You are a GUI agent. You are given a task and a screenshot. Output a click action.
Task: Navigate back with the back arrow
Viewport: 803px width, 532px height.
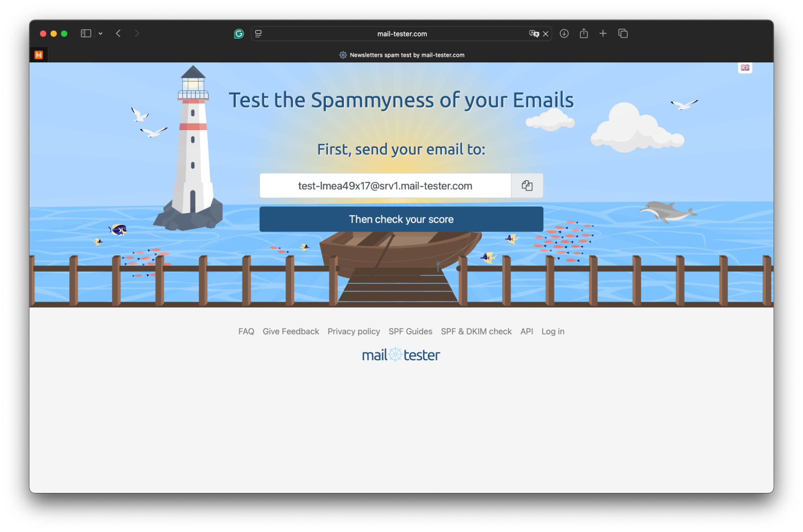coord(118,33)
